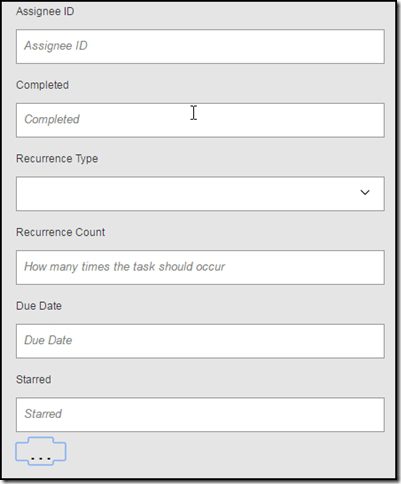Click the italic "Assignee ID" placeholder text
Screen dimensions: 401x484
(56, 46)
